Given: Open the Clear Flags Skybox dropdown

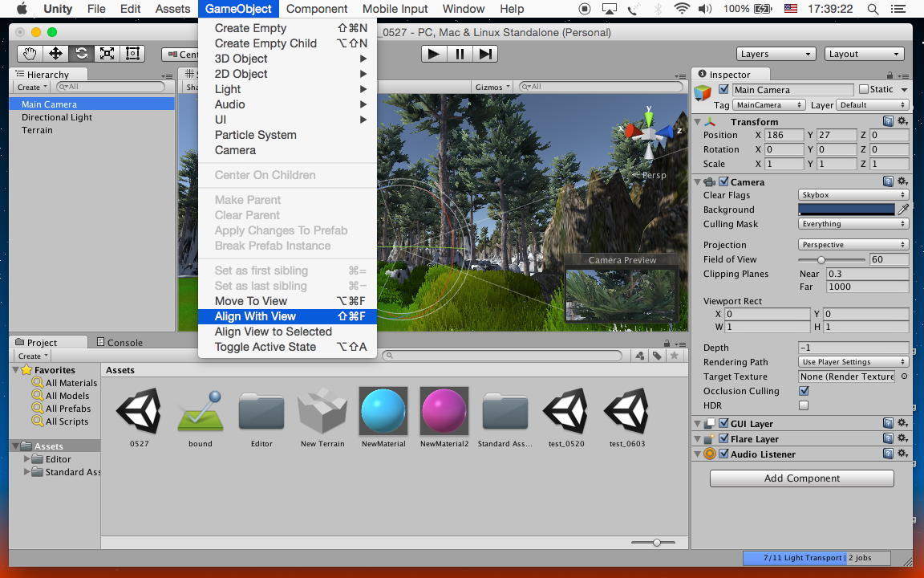Looking at the screenshot, I should click(x=853, y=195).
